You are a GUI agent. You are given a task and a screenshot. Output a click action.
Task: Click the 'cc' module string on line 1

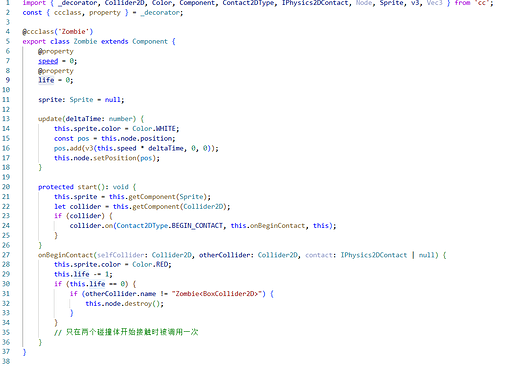point(482,3)
